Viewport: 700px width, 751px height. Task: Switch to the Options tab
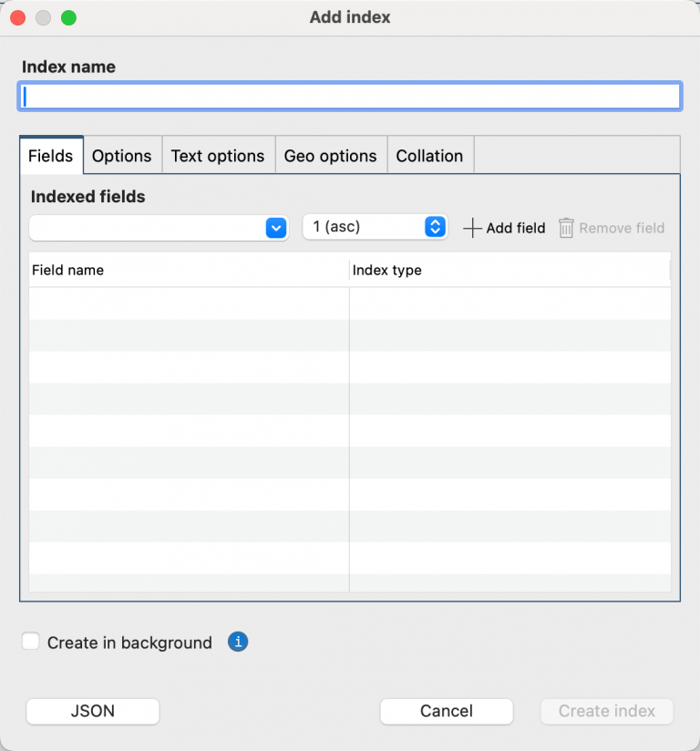point(122,155)
